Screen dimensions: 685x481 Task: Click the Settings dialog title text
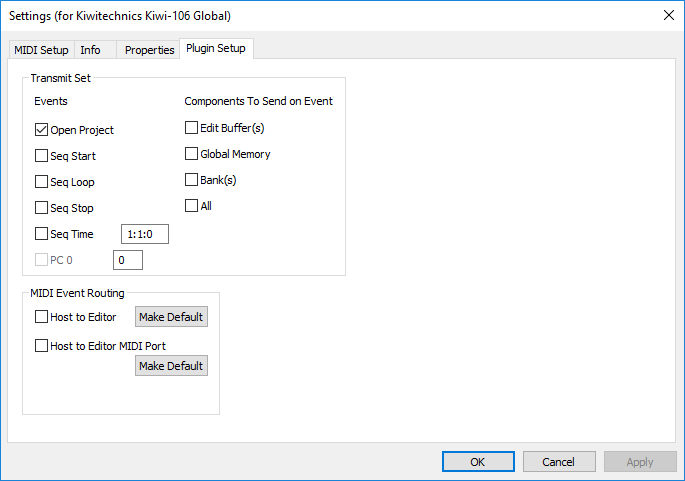pyautogui.click(x=120, y=16)
